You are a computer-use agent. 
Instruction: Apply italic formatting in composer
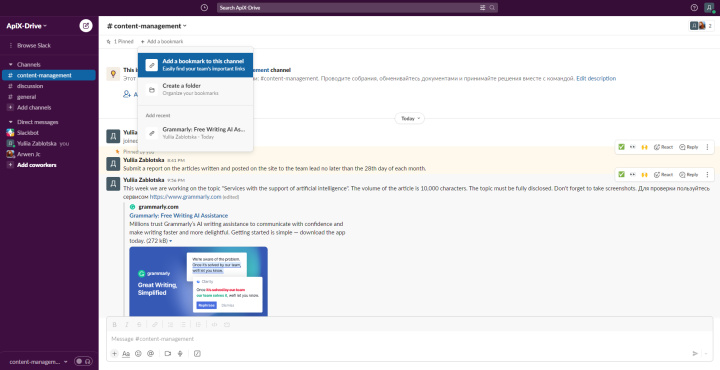pos(127,325)
